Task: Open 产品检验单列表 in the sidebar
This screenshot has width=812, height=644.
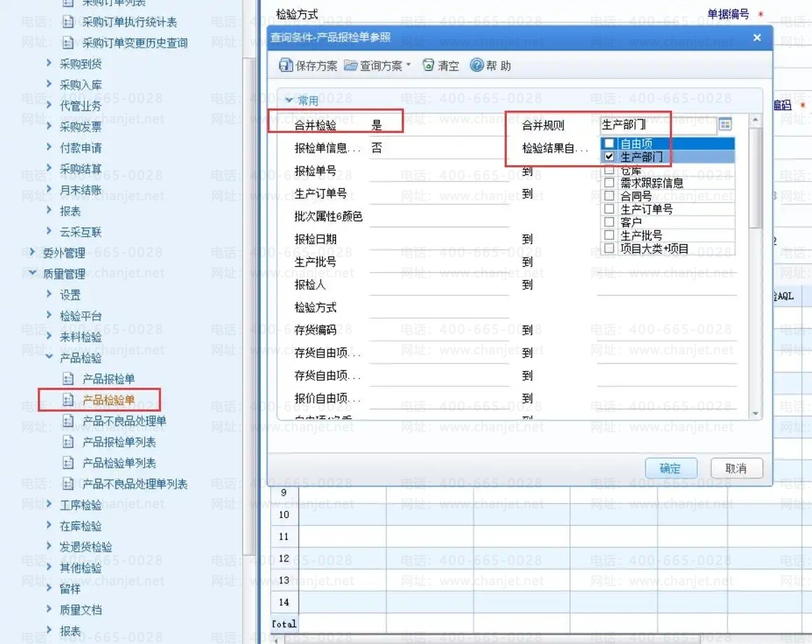Action: point(119,463)
